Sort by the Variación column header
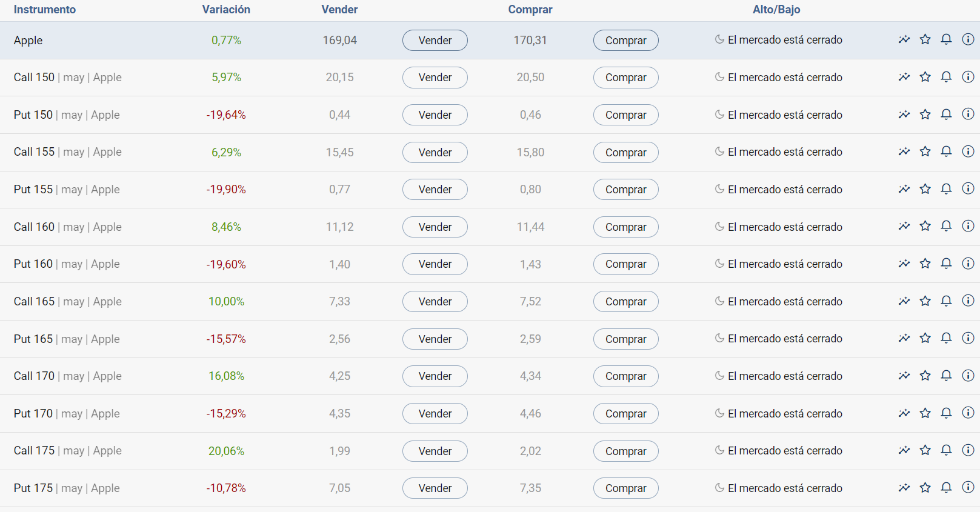 (x=226, y=10)
